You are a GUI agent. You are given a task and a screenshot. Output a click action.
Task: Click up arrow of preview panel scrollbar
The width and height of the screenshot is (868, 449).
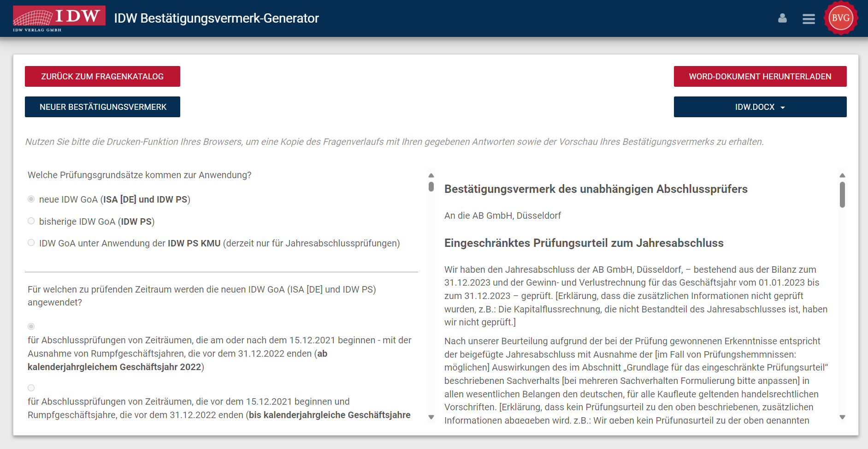point(842,175)
